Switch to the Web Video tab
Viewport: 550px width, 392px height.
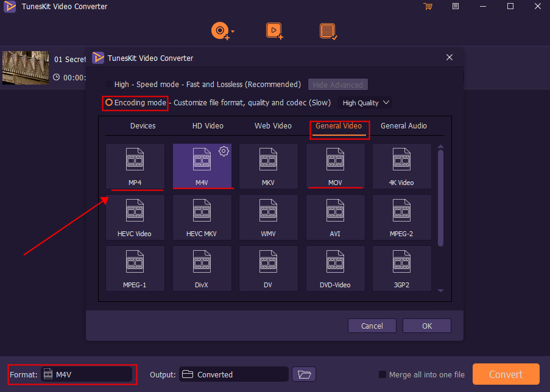point(273,126)
